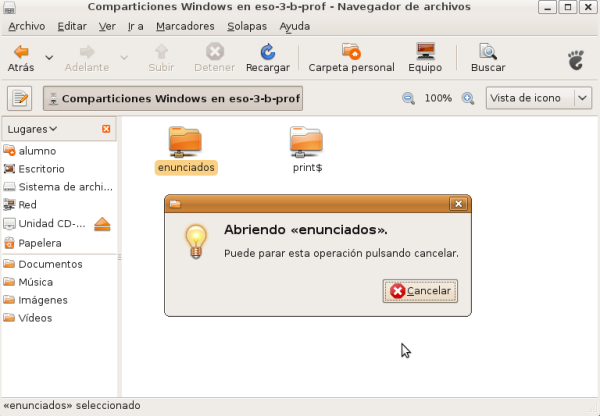Open Carpeta personal from toolbar

[x=351, y=51]
